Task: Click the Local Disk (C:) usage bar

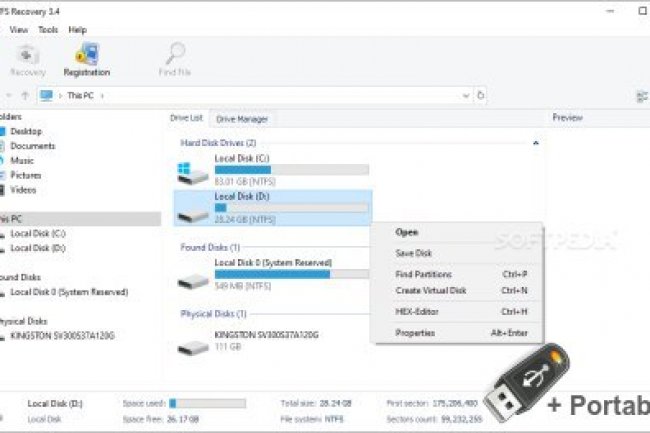Action: click(291, 170)
